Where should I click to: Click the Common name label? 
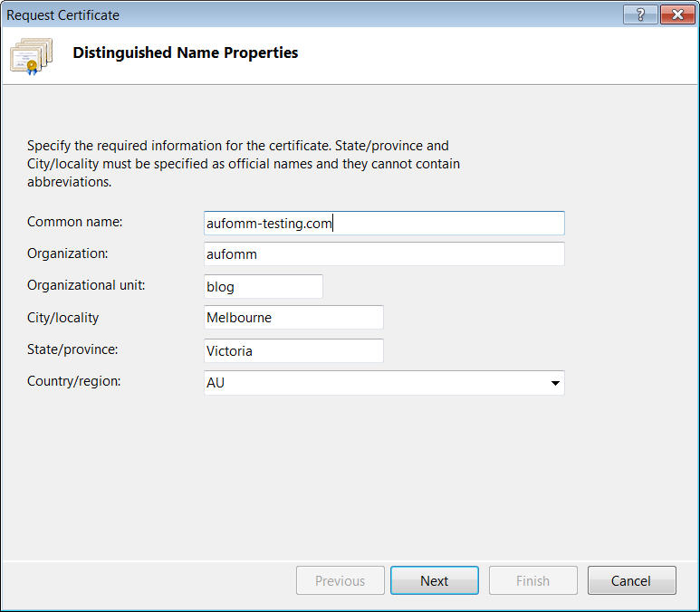75,222
